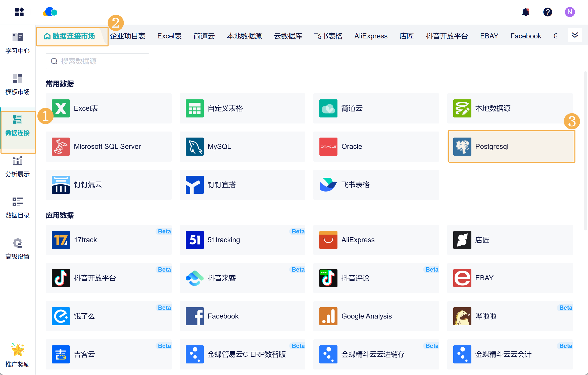This screenshot has height=375, width=588.
Task: Click the MySQL dolphin icon
Action: point(195,147)
